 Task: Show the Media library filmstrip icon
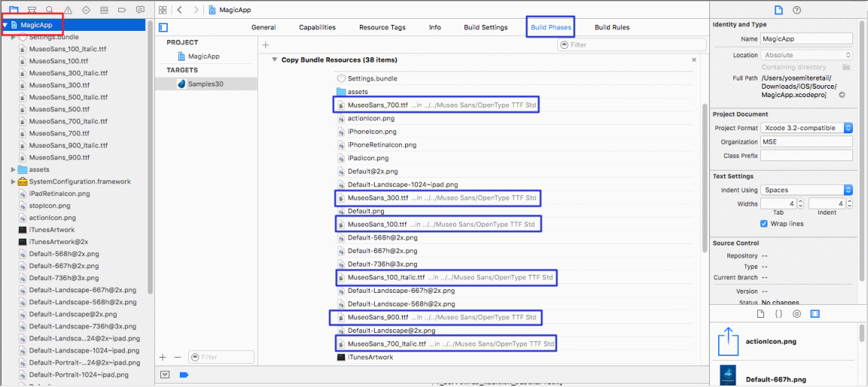tap(815, 313)
